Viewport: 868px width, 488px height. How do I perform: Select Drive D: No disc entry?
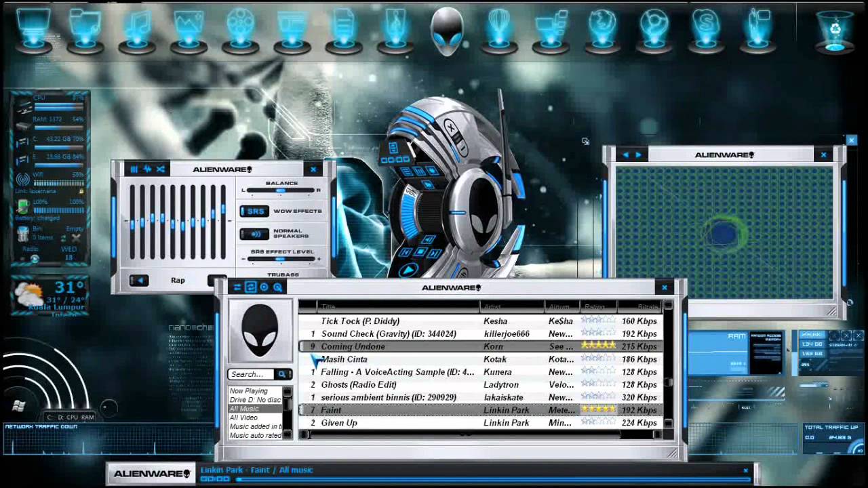(x=255, y=400)
